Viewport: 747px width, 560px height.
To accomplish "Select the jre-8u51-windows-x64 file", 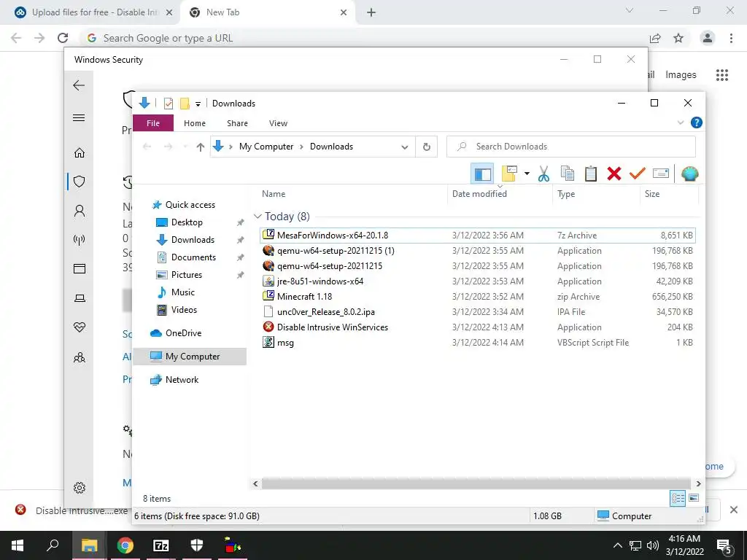I will (x=478, y=281).
